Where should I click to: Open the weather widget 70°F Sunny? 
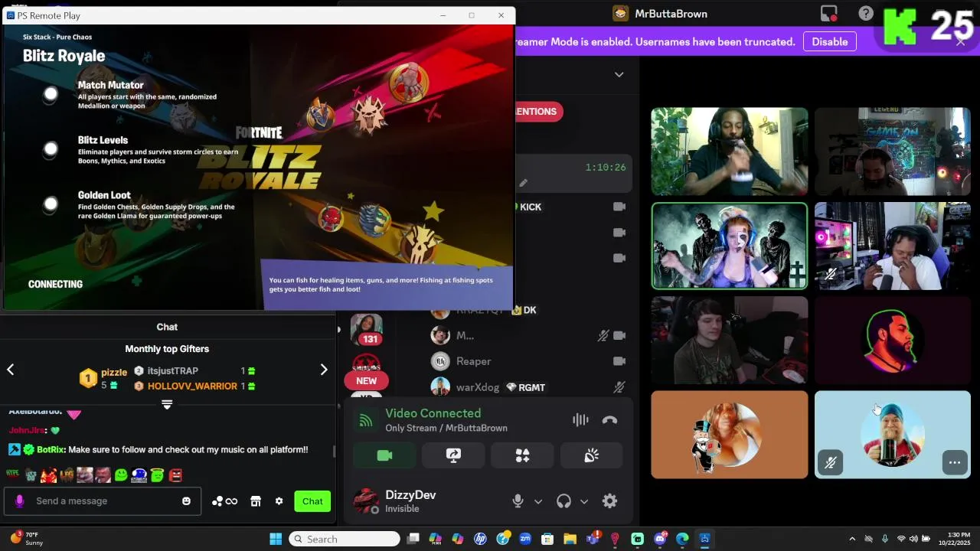click(x=26, y=539)
